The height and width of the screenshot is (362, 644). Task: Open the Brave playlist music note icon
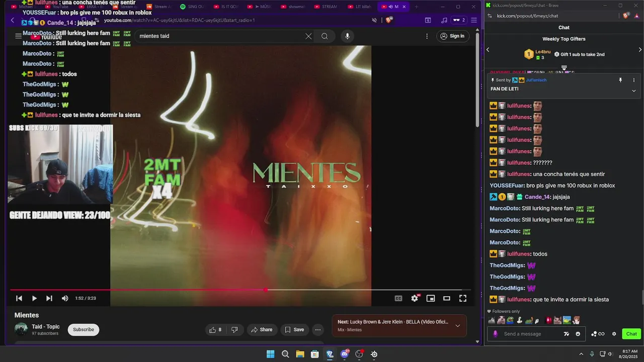[x=444, y=20]
